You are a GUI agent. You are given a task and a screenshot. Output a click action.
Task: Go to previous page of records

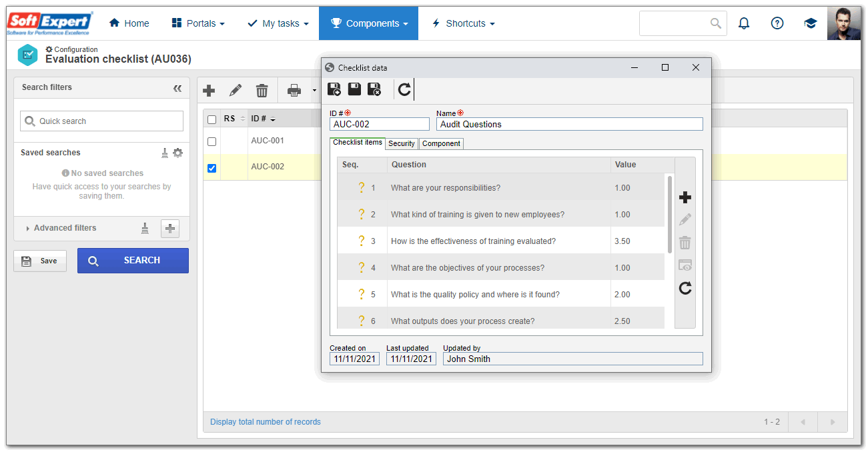coord(803,422)
